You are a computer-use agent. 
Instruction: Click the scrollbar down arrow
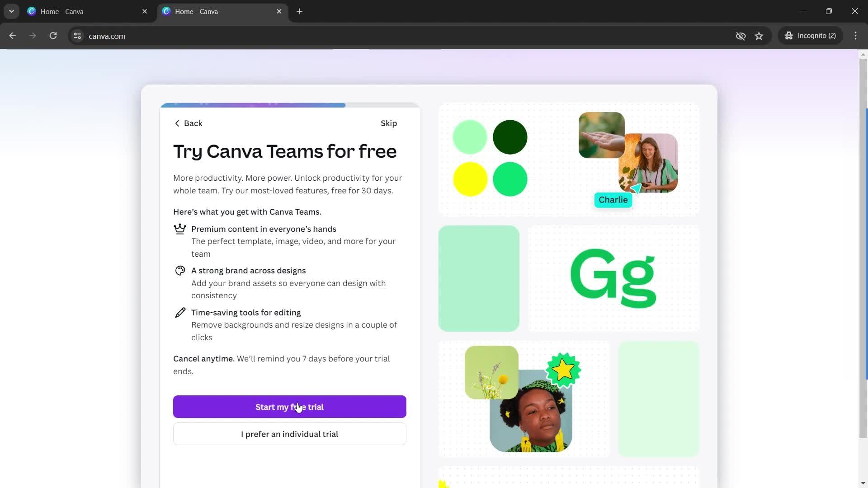point(863,483)
